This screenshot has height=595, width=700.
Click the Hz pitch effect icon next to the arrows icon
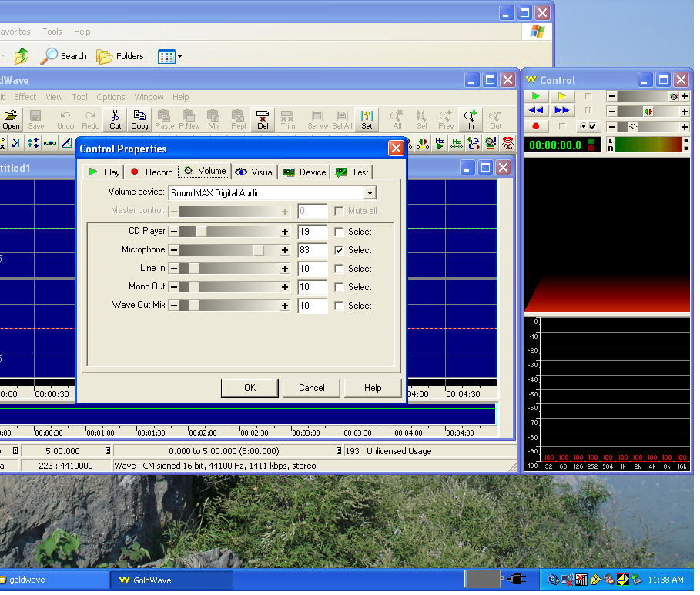tap(457, 143)
